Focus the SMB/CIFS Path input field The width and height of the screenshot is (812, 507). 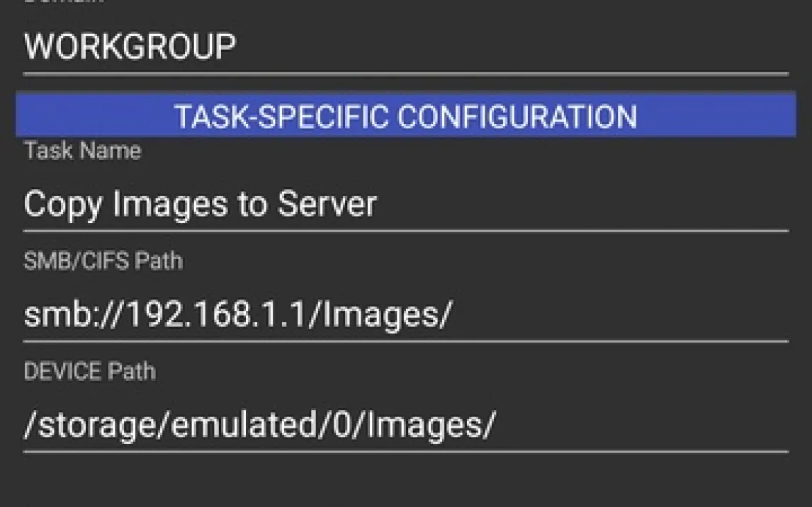pos(405,315)
